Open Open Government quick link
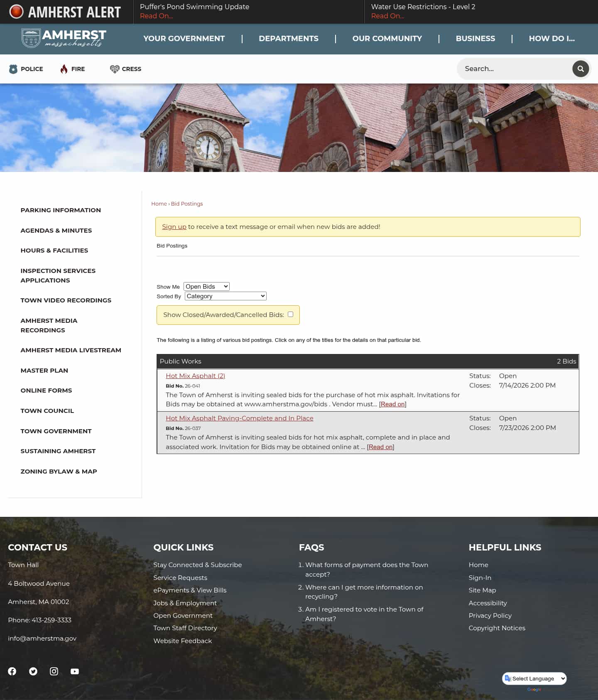Viewport: 598px width, 700px height. pyautogui.click(x=183, y=616)
